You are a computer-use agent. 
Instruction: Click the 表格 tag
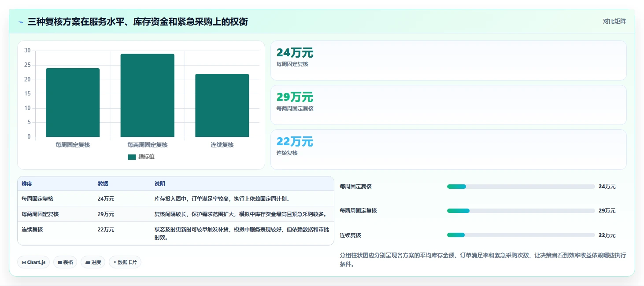coord(65,262)
